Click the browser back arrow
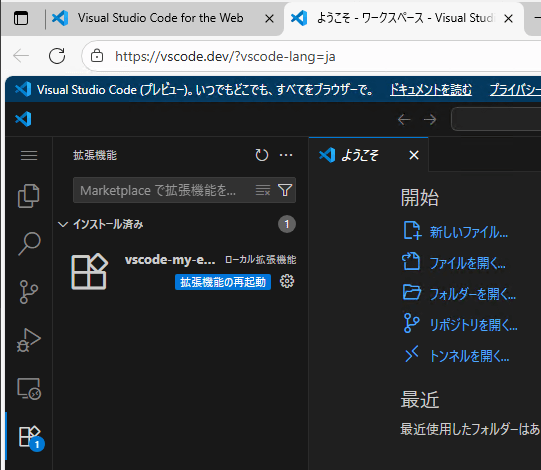 21,56
